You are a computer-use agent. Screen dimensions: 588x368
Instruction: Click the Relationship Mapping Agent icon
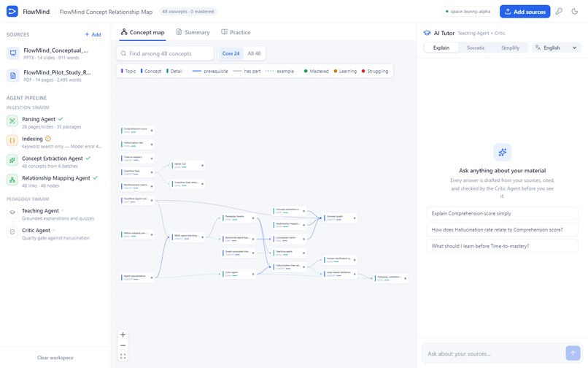[12, 180]
